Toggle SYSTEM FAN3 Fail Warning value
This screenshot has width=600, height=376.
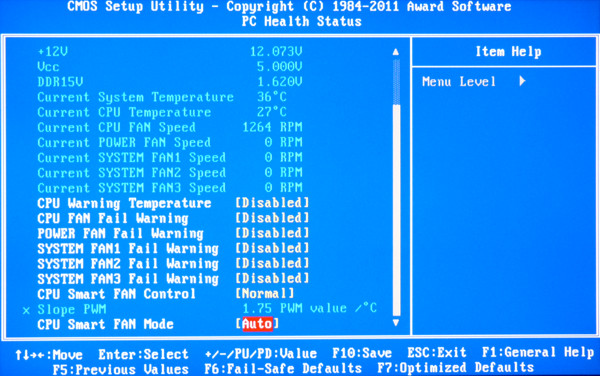point(272,278)
